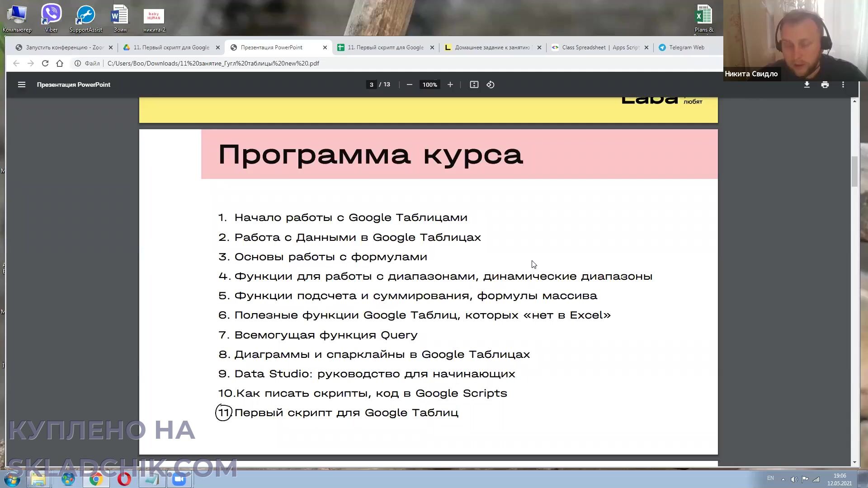Show hidden system tray icons

pos(783,479)
